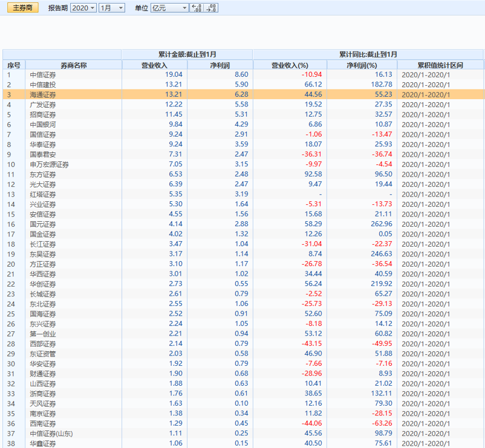Click revenue value 19.04 for 中信证券

click(x=174, y=74)
